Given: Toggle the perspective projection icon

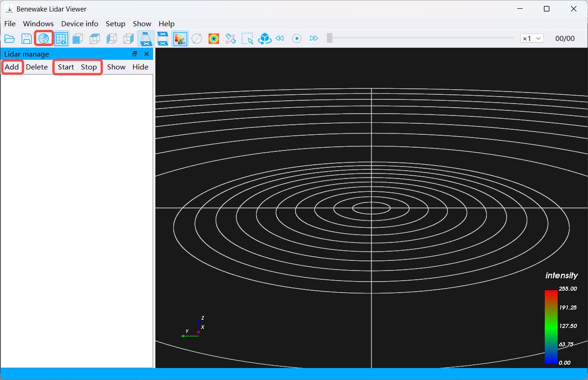Looking at the screenshot, I should click(146, 39).
